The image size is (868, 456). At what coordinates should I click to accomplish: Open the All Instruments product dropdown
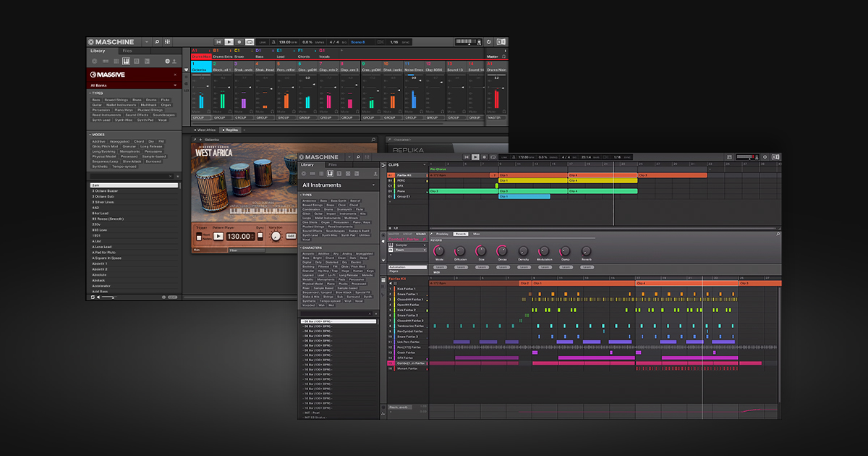[340, 185]
